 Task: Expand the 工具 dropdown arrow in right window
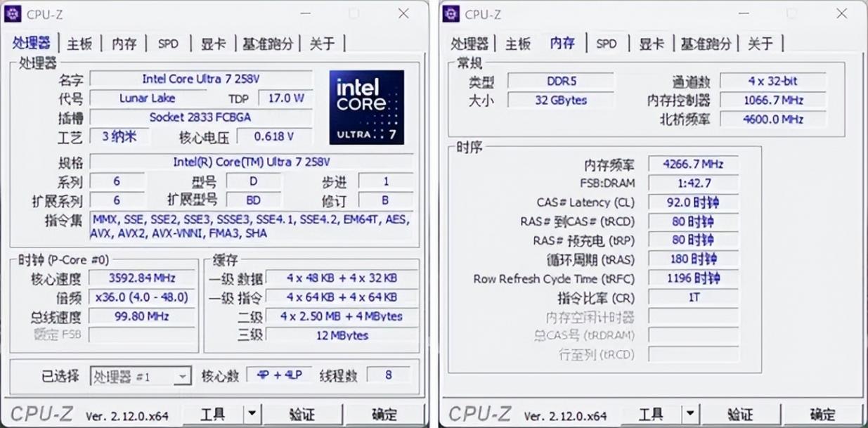(690, 414)
